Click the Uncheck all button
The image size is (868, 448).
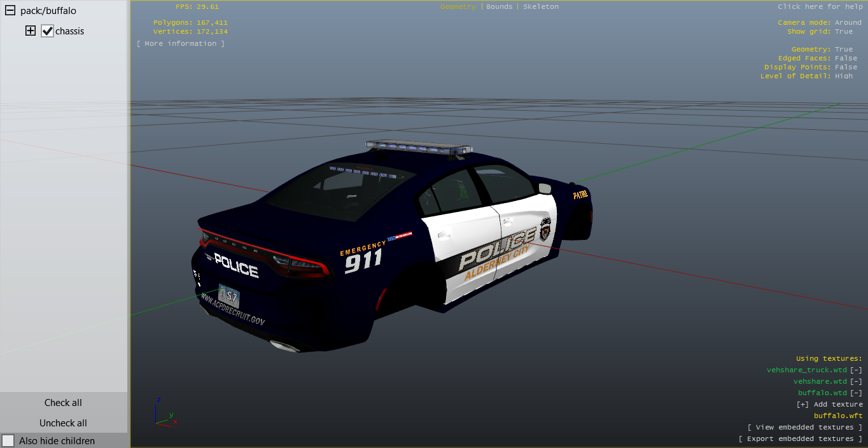coord(63,423)
